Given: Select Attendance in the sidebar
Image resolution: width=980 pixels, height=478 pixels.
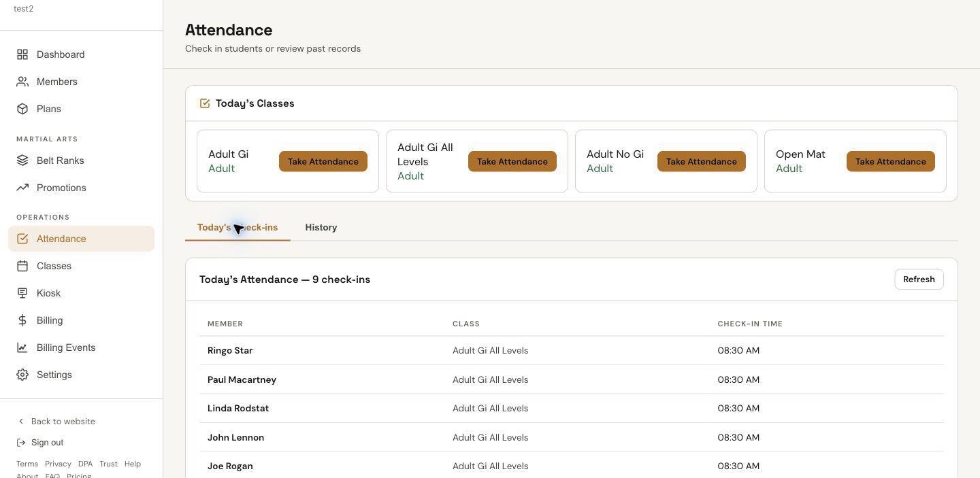Looking at the screenshot, I should (81, 239).
